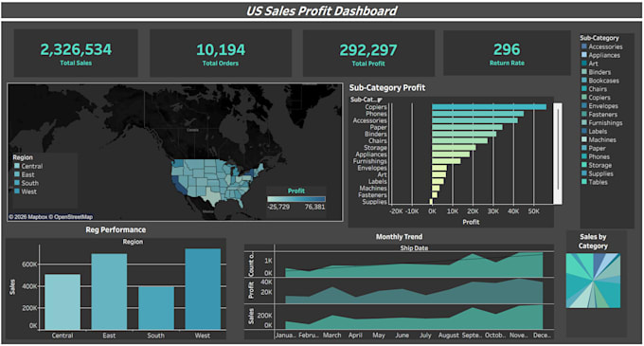
Task: Click the Storage label in profit chart
Action: [x=375, y=148]
